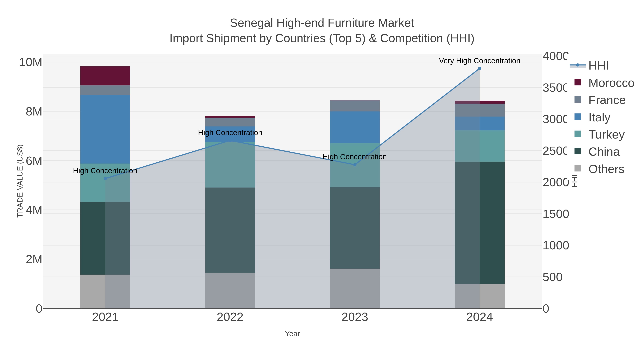The height and width of the screenshot is (362, 644).
Task: Select the 2021 HHI data point
Action: tap(105, 179)
